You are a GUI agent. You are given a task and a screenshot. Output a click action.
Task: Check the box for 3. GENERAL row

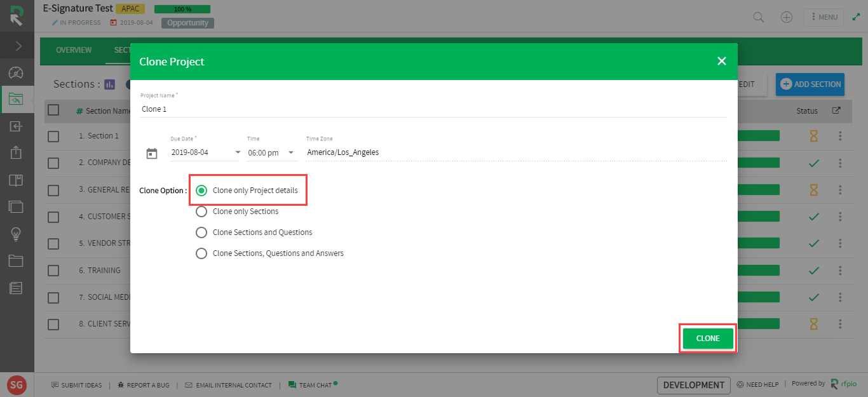tap(53, 190)
